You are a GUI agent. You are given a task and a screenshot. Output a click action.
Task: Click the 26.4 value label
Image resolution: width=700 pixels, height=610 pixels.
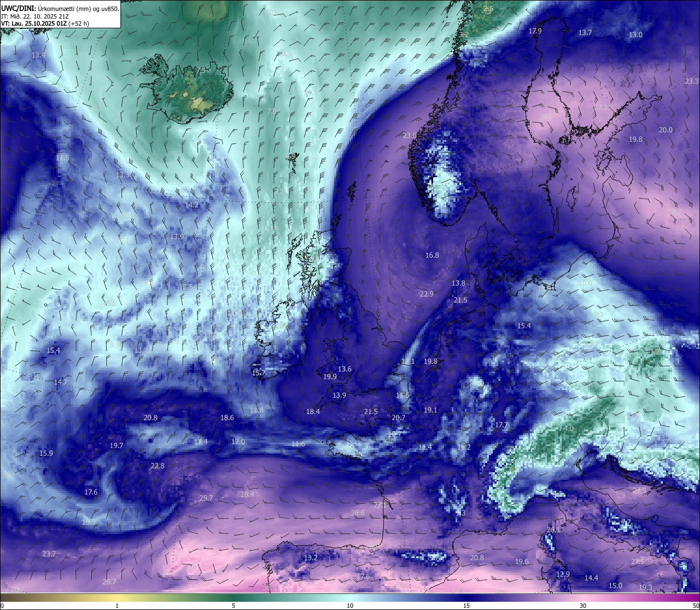click(247, 494)
